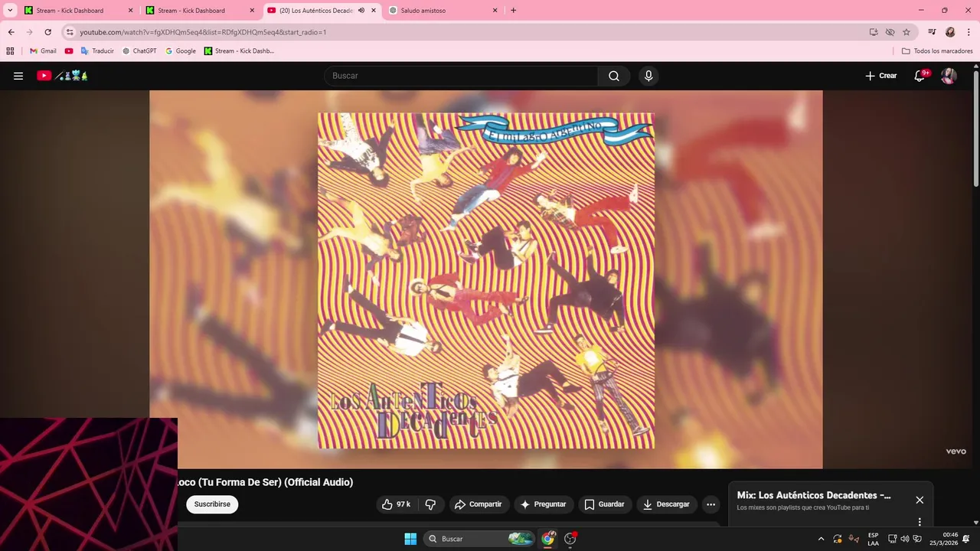Reload the current page
The height and width of the screenshot is (551, 980).
47,32
